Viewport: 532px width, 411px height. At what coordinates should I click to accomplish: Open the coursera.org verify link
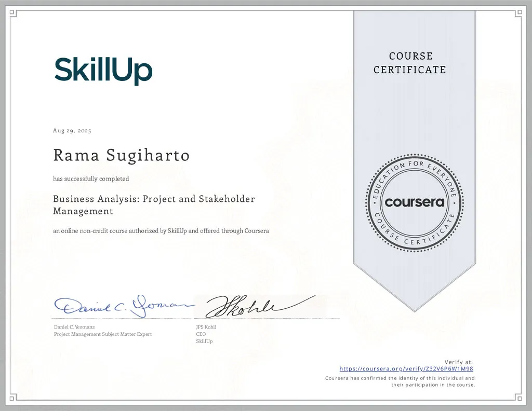(406, 369)
